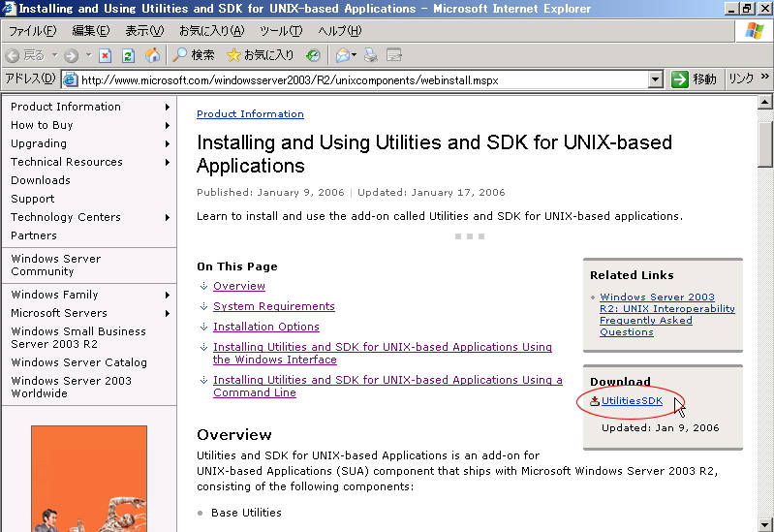Click the Refresh page icon
This screenshot has height=532, width=774.
[128, 55]
